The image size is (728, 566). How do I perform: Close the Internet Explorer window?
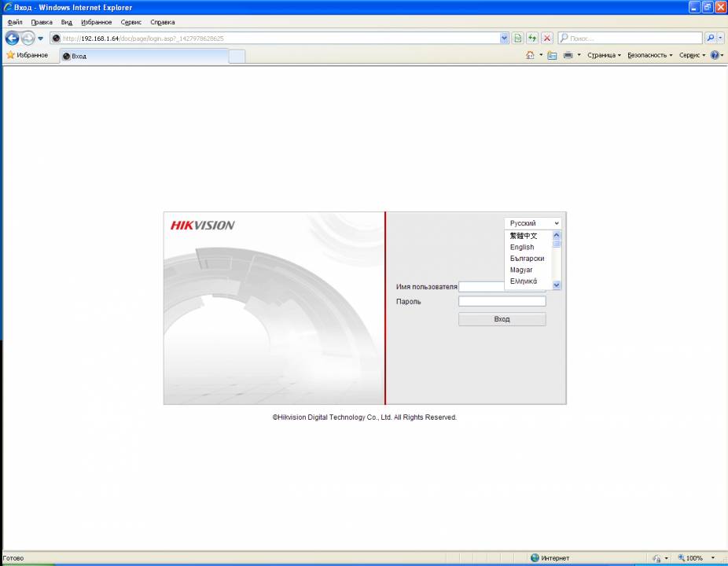pyautogui.click(x=720, y=7)
